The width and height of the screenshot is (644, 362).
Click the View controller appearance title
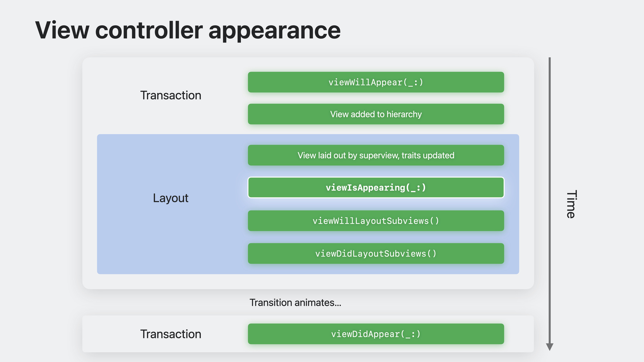coord(188,31)
